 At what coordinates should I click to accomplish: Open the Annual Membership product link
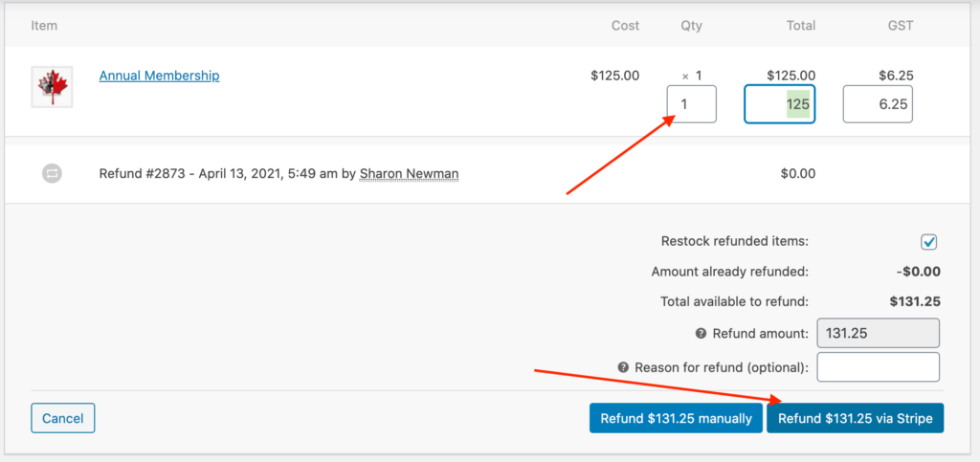(160, 77)
